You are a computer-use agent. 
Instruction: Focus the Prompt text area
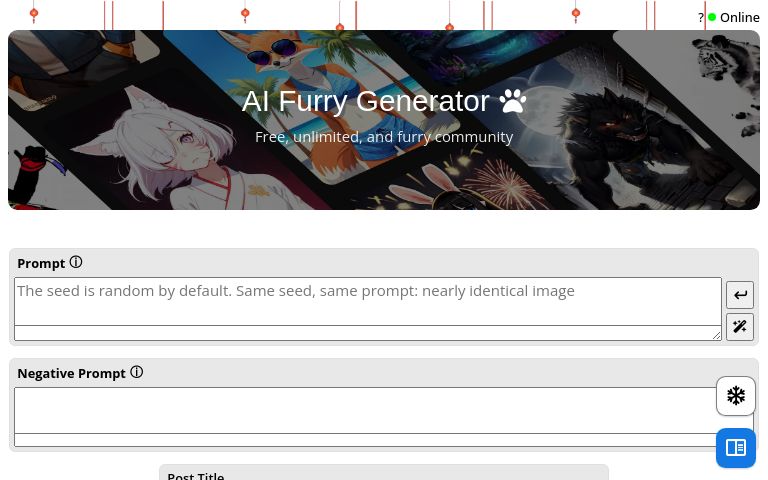point(368,301)
